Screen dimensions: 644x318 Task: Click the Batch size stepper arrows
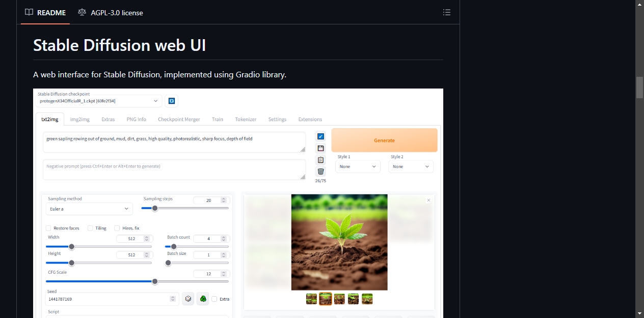coord(224,255)
